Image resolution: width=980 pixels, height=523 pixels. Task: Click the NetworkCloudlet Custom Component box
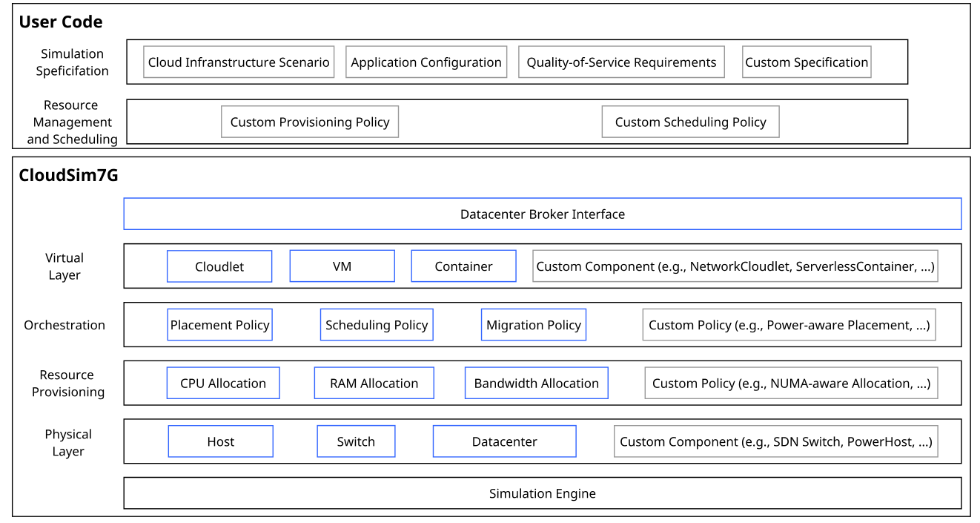coord(735,266)
